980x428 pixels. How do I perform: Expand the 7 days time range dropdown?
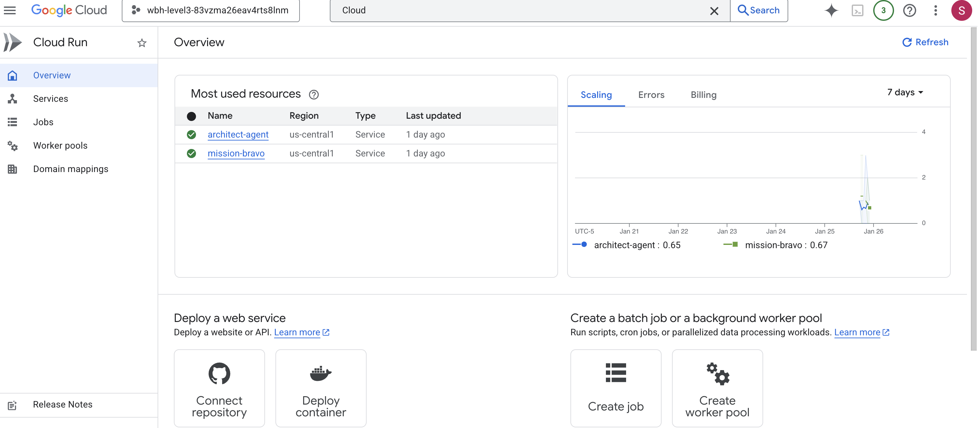coord(905,92)
